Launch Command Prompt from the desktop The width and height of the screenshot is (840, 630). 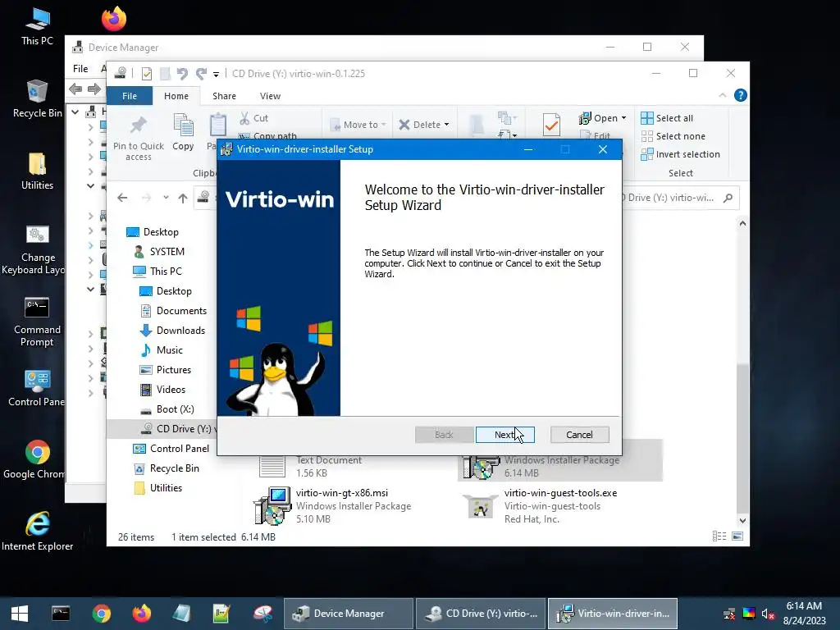click(37, 322)
